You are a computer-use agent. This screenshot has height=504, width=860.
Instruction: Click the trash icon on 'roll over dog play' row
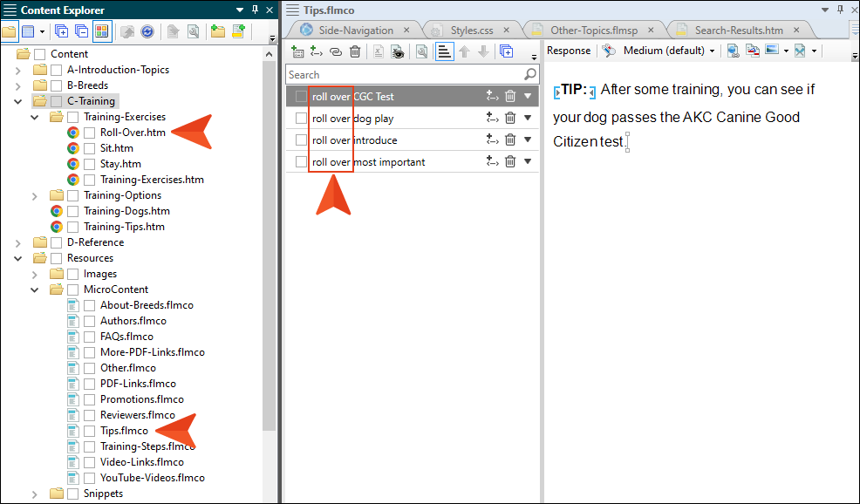pyautogui.click(x=510, y=118)
